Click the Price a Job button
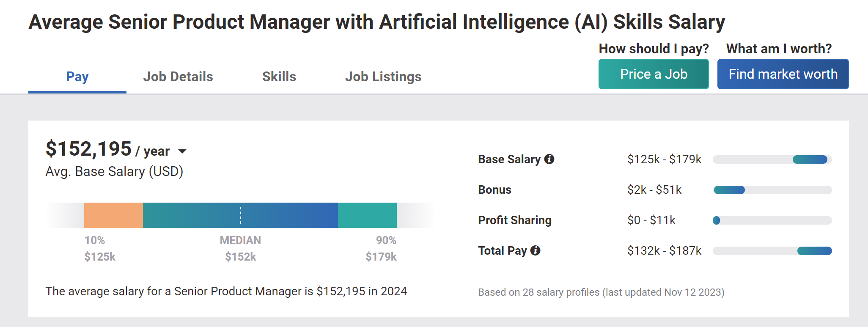This screenshot has width=868, height=327. coord(653,74)
